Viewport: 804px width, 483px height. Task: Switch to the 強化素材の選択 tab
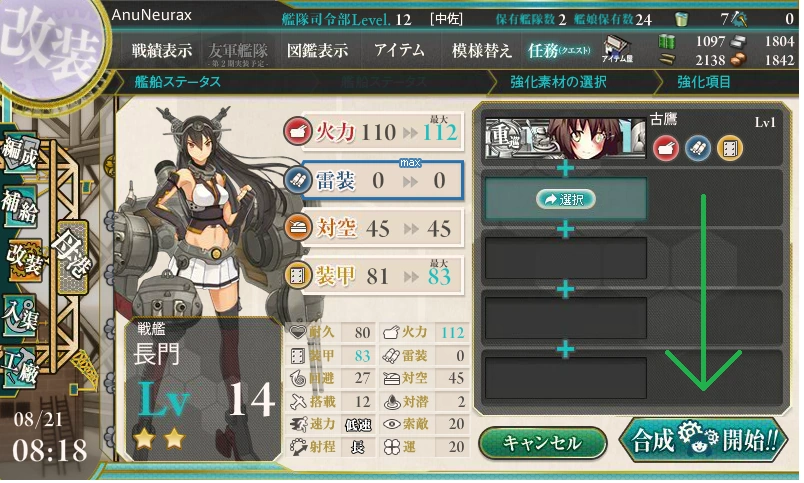pyautogui.click(x=558, y=82)
